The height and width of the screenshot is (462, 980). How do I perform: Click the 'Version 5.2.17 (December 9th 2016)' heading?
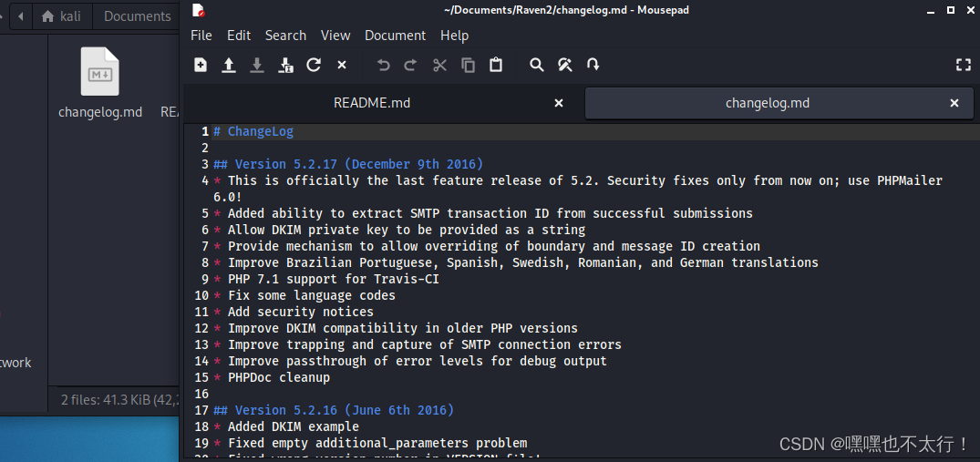click(x=349, y=164)
